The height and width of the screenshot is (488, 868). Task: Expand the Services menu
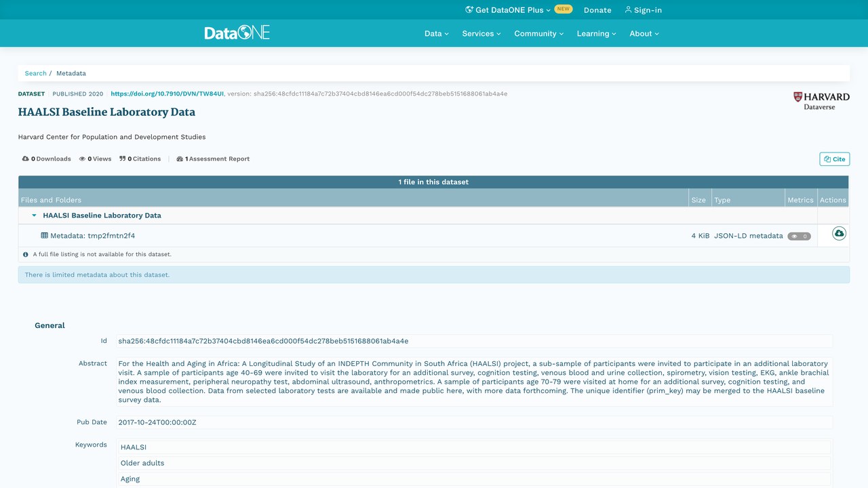coord(481,33)
